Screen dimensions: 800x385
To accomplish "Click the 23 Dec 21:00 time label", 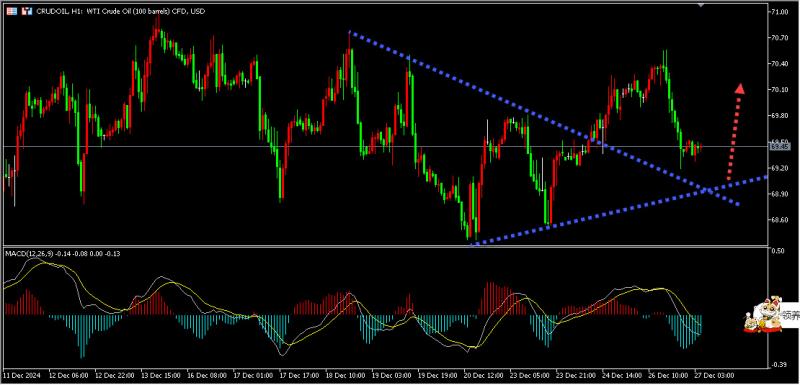I will [x=575, y=375].
